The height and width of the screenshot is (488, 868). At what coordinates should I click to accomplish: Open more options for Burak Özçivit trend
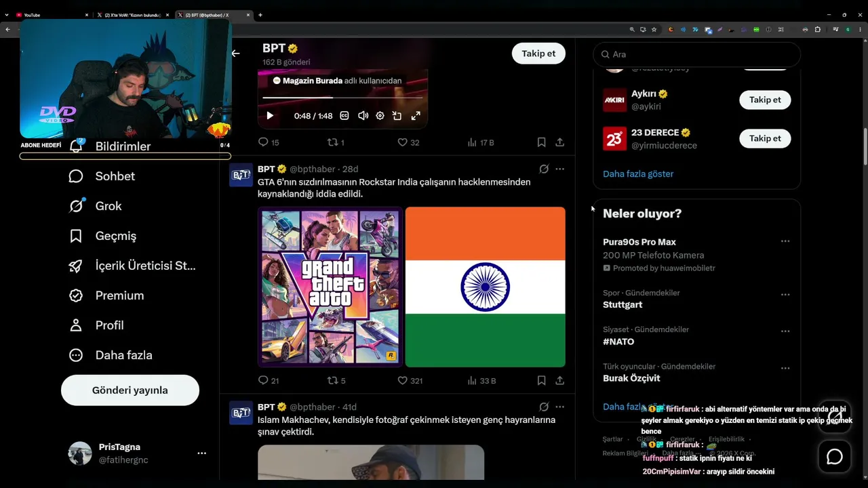pos(785,368)
